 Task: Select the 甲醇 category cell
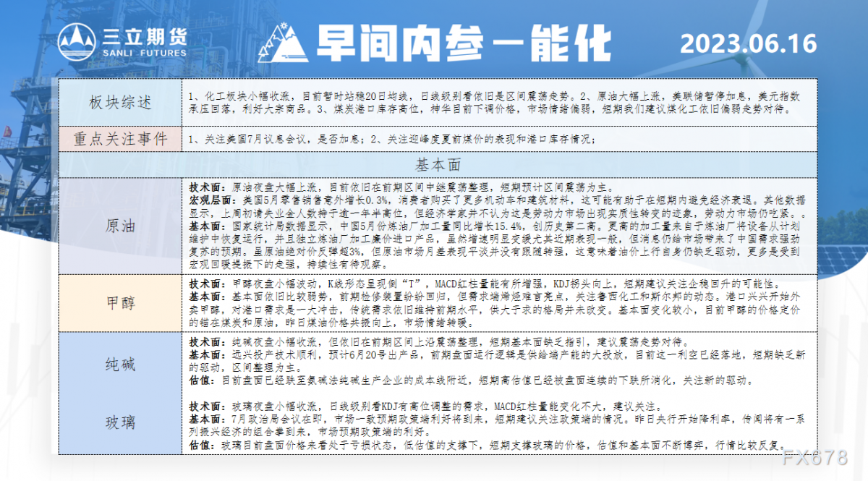point(120,303)
